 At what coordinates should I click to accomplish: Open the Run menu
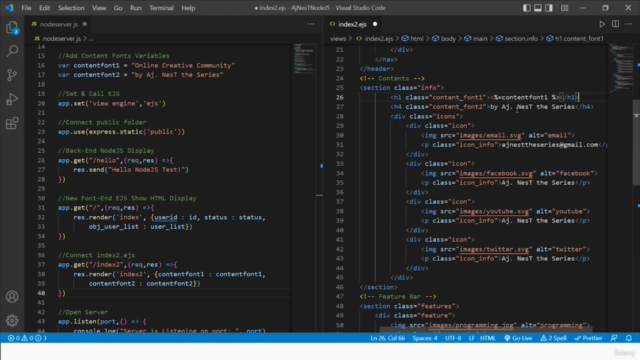tap(136, 8)
